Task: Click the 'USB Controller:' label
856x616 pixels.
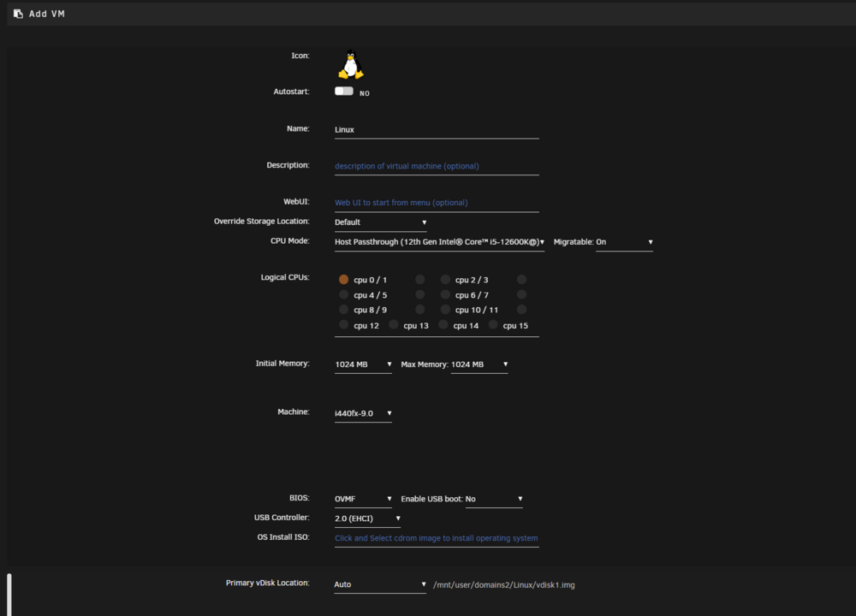Action: (x=282, y=518)
